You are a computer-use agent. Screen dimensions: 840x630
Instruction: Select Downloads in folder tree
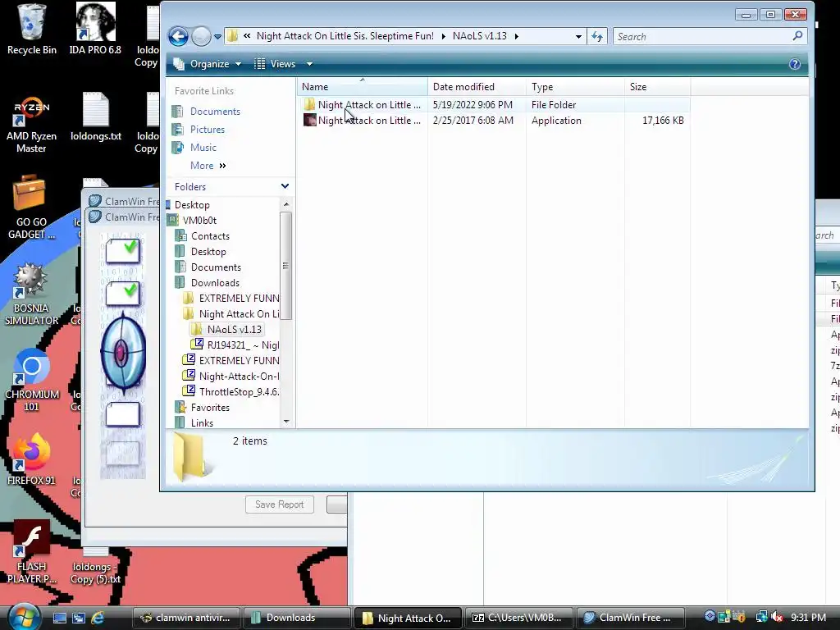[x=215, y=283]
